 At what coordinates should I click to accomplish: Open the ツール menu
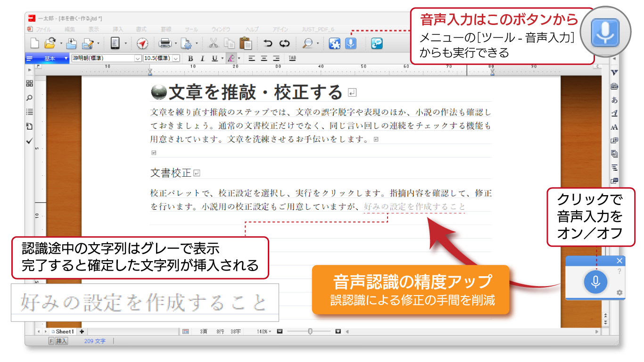[191, 29]
